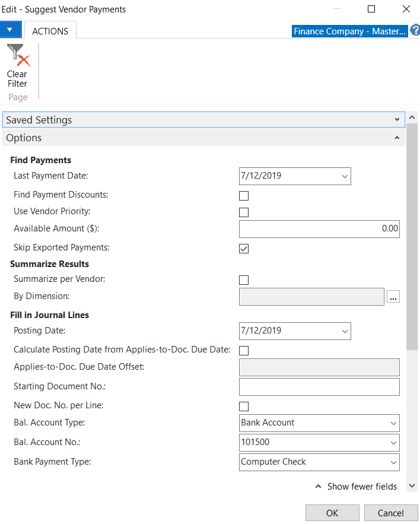
Task: Click the By Dimension ellipsis button
Action: pyautogui.click(x=393, y=297)
